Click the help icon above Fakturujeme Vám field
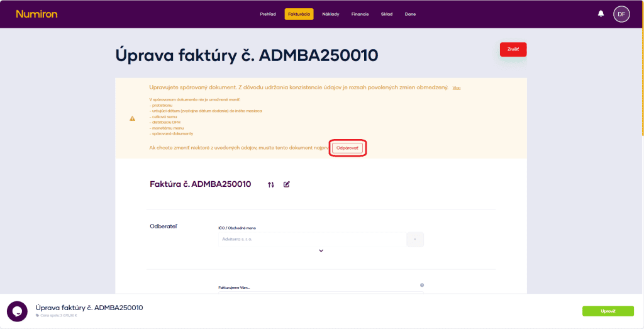Screen dimensions: 644x329 pos(422,285)
